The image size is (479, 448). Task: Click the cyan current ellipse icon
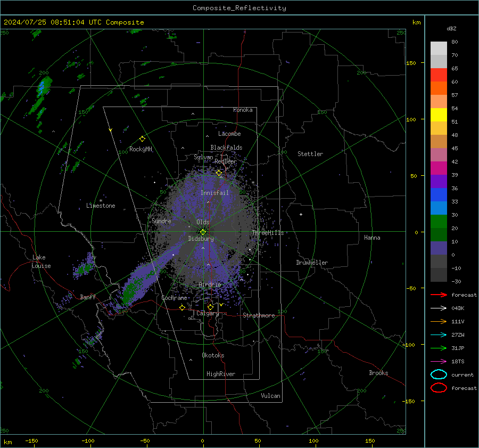tap(439, 374)
